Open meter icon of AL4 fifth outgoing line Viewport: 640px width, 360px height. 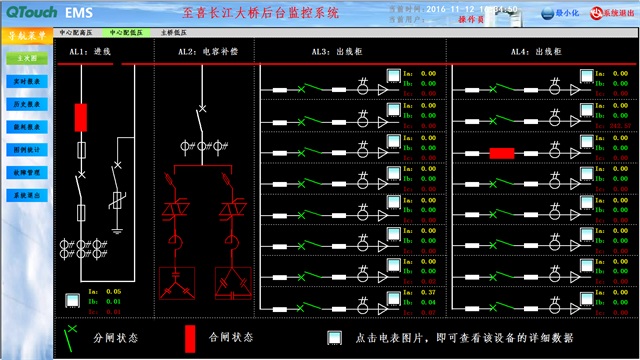587,202
